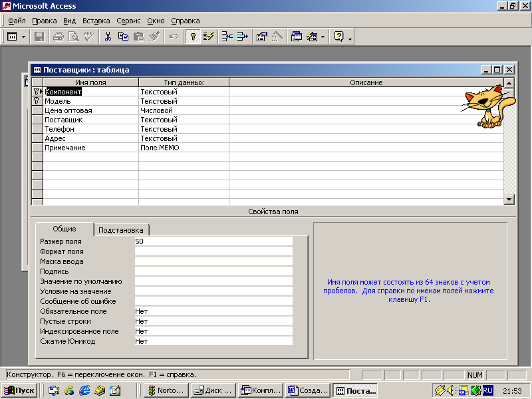Click the Print icon in the toolbar
The height and width of the screenshot is (399, 532).
click(59, 37)
